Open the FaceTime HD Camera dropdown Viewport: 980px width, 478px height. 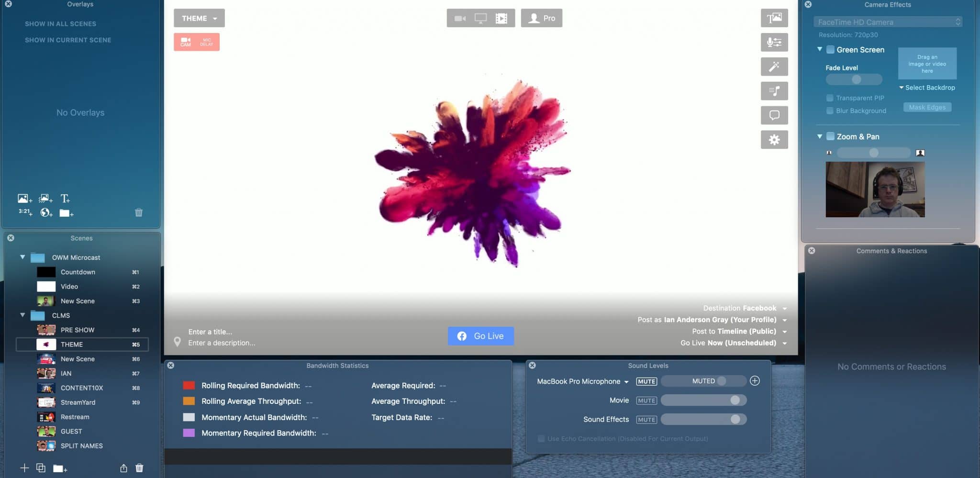[888, 22]
